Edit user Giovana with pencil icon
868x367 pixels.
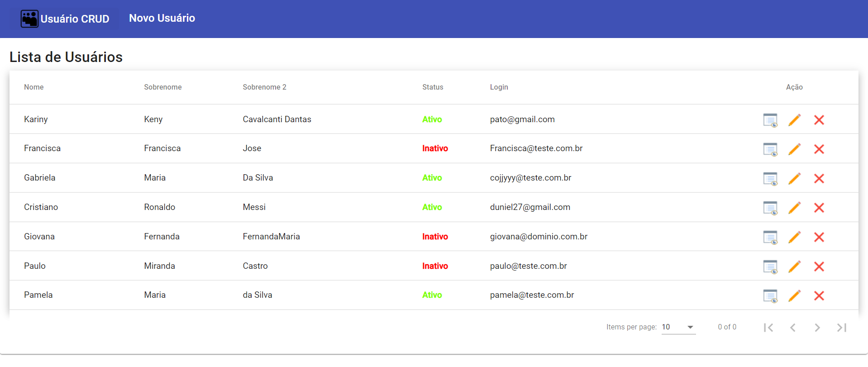(x=795, y=237)
